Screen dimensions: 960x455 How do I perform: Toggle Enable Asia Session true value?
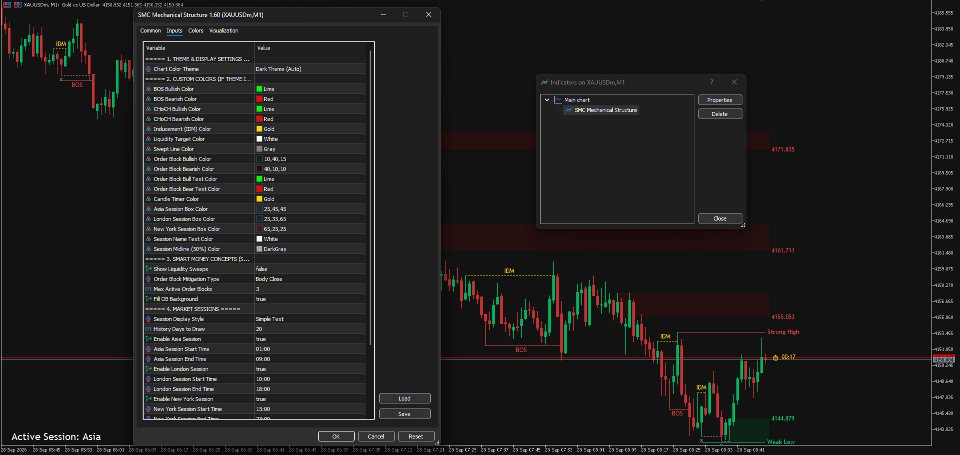pos(310,339)
